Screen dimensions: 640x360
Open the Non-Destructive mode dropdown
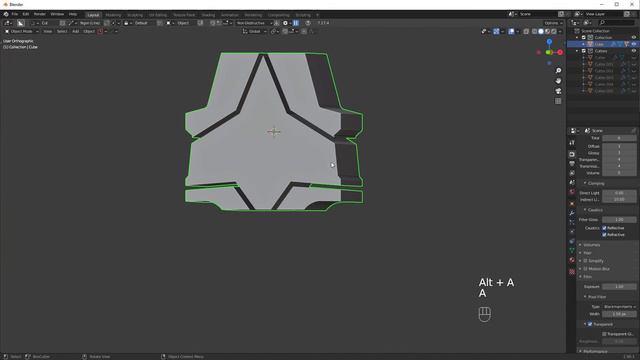pos(254,23)
